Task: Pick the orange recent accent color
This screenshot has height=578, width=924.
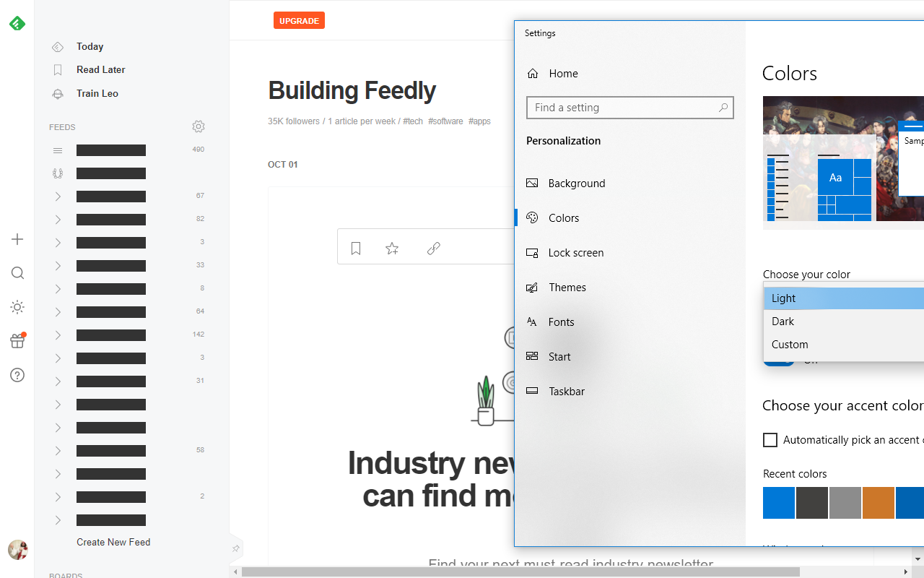Action: tap(879, 503)
